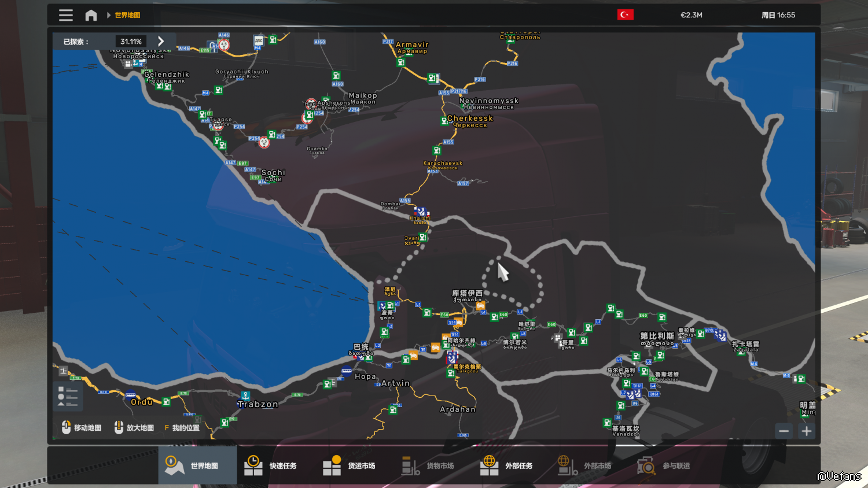Click the Turkey flag icon
Screen dimensions: 868x488
pos(625,15)
